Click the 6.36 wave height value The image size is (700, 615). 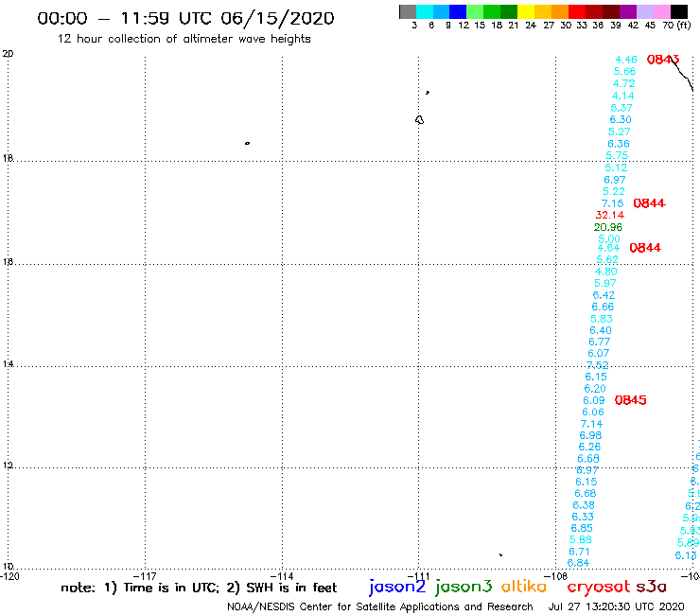(x=619, y=144)
